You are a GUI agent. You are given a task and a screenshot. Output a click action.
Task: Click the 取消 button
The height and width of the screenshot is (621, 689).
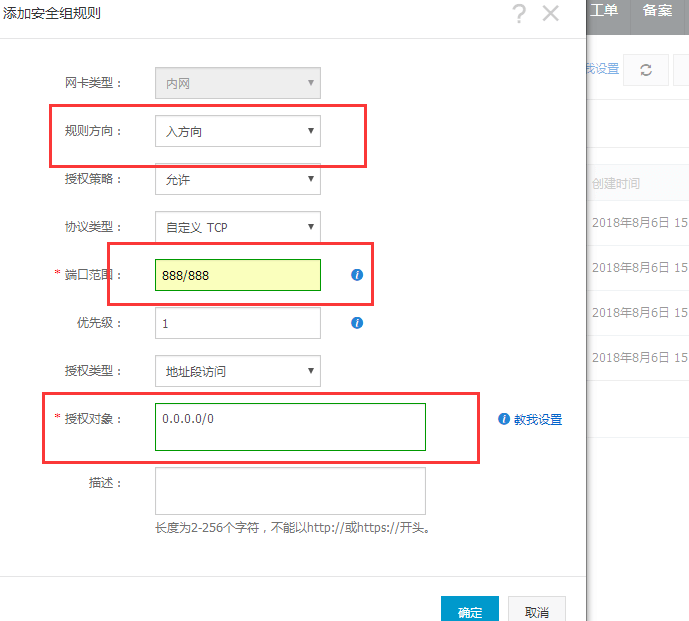[536, 611]
